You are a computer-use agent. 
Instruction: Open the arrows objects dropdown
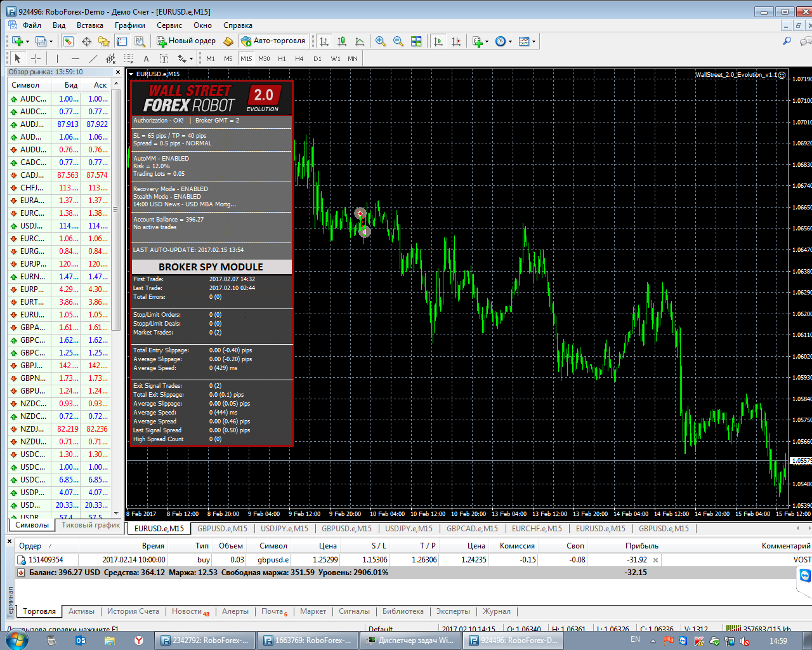(x=185, y=58)
